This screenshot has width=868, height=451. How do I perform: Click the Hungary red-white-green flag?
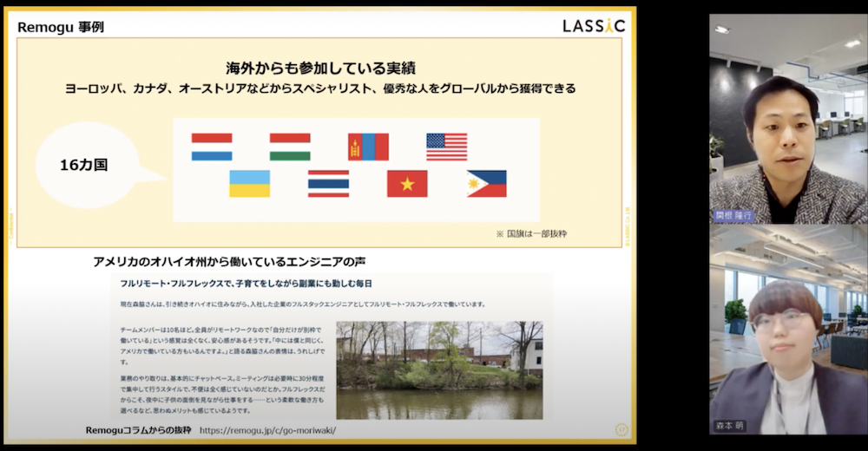(290, 147)
